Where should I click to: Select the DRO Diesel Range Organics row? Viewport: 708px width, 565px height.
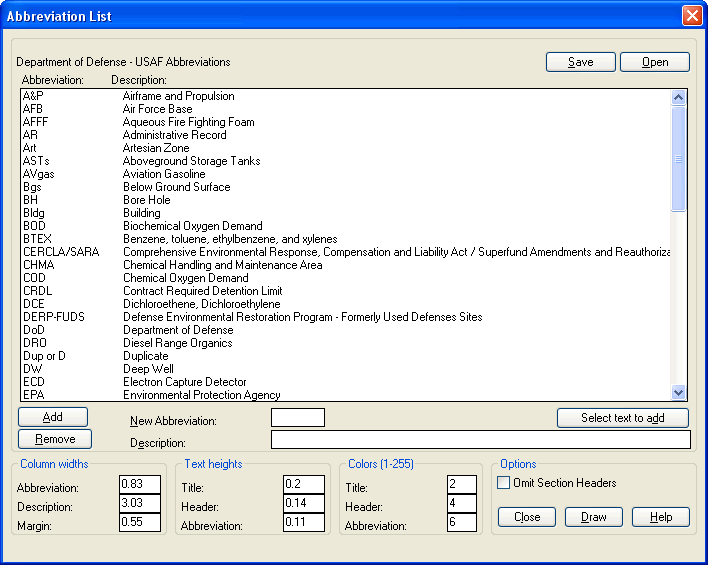click(346, 343)
